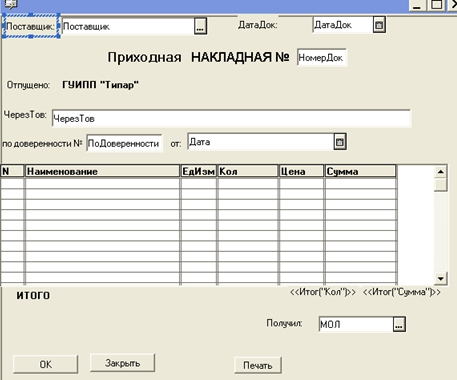Viewport: 457px width, 380px height.
Task: Click the Итог("Сумма") total expression
Action: [x=402, y=292]
